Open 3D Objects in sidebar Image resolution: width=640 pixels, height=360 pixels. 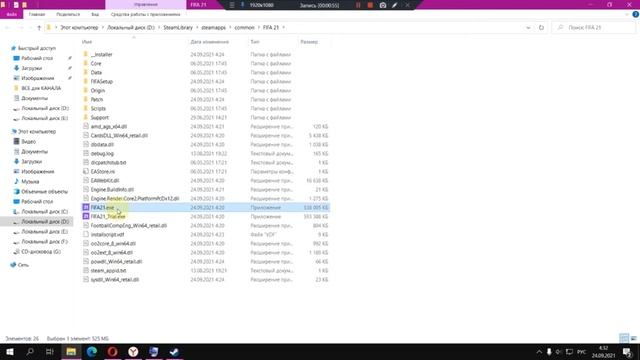pyautogui.click(x=41, y=191)
